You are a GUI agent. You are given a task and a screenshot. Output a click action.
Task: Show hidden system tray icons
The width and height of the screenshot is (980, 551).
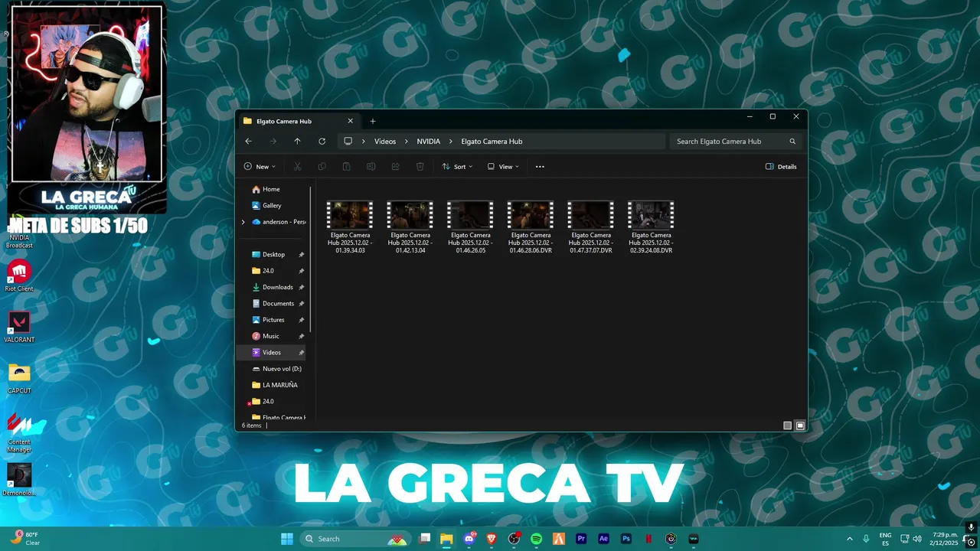849,539
